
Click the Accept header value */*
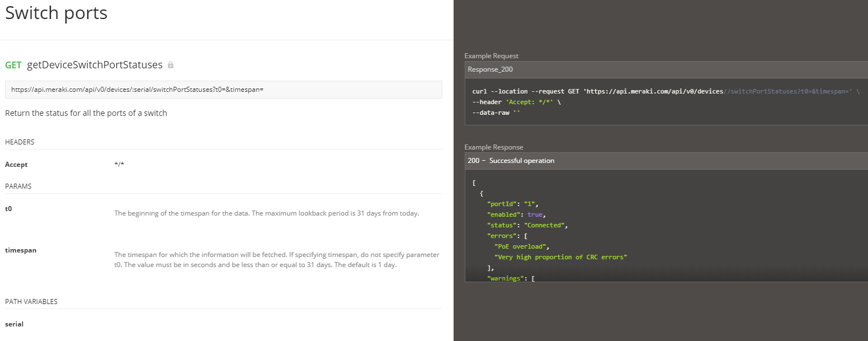(119, 164)
